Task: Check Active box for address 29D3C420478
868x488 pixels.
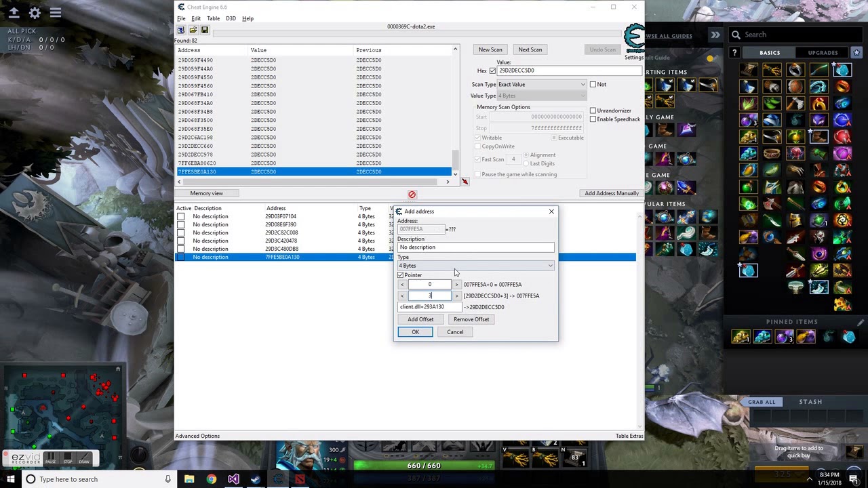Action: coord(180,241)
